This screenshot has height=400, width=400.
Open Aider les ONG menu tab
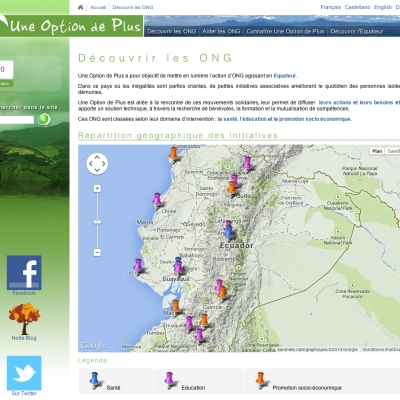coord(221,31)
